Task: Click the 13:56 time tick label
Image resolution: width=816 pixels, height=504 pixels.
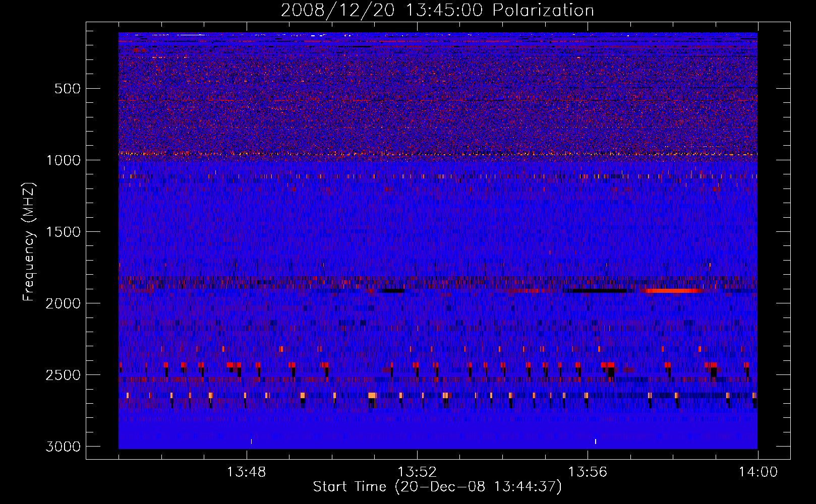Action: point(588,472)
